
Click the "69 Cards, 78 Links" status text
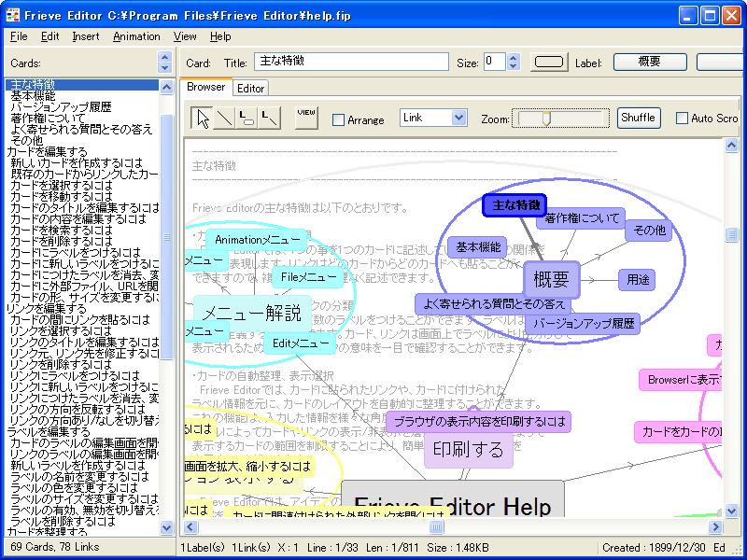click(55, 547)
